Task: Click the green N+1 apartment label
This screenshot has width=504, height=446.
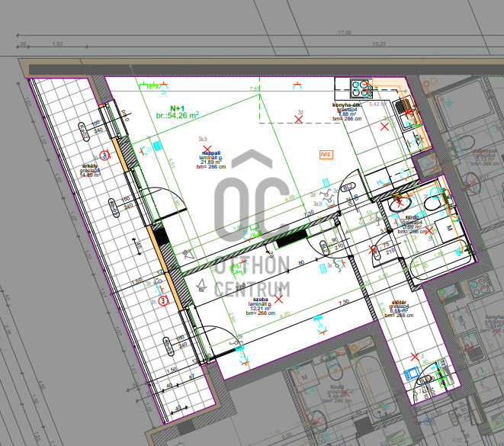Action: [x=178, y=108]
